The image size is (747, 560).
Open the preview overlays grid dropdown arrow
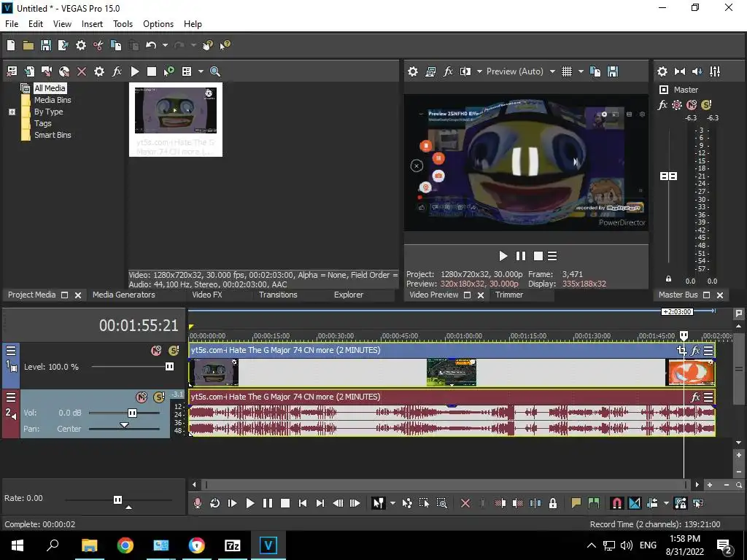[581, 71]
